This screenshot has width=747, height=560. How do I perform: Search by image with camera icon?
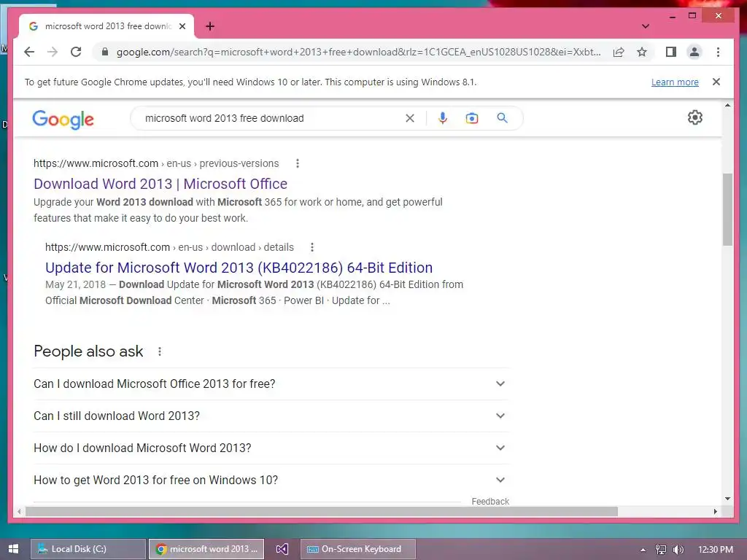(x=472, y=118)
